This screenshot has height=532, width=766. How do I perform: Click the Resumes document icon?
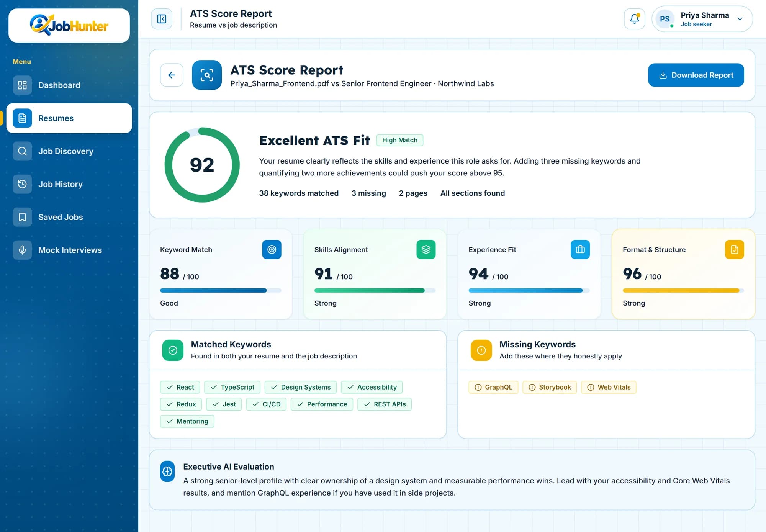(22, 118)
